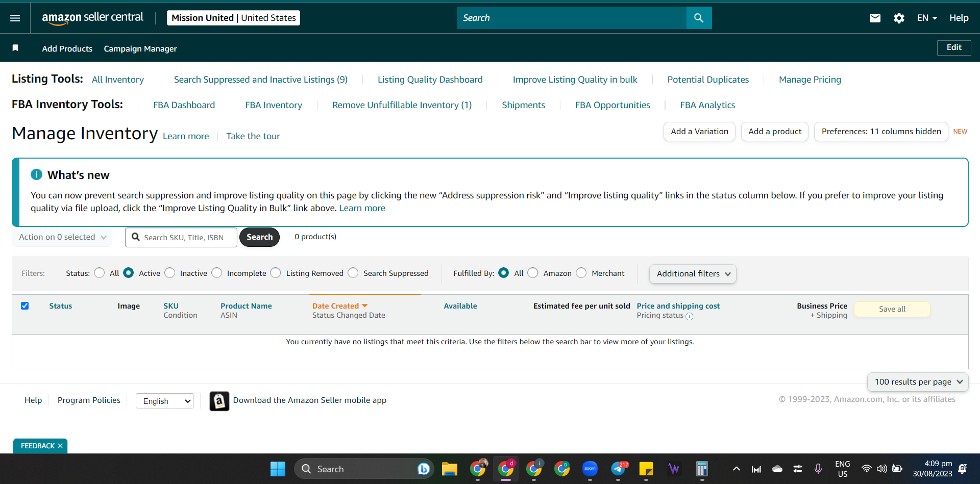Open the FBA Dashboard tool

184,105
